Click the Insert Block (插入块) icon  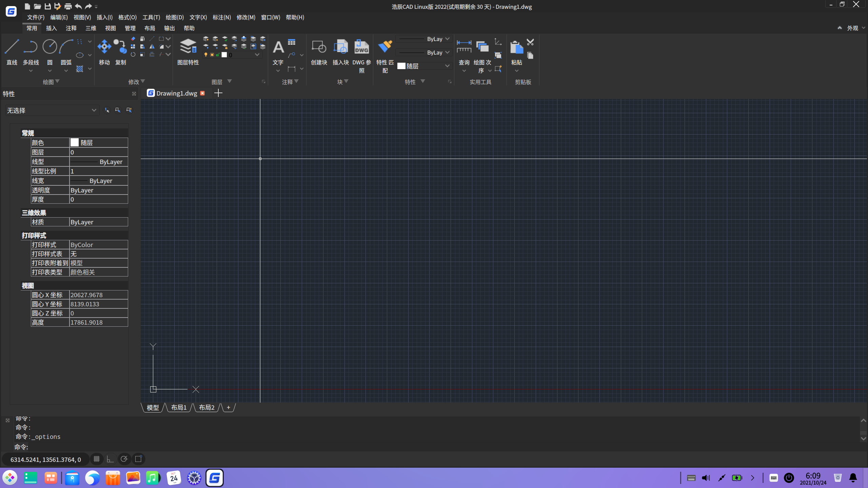click(x=340, y=47)
